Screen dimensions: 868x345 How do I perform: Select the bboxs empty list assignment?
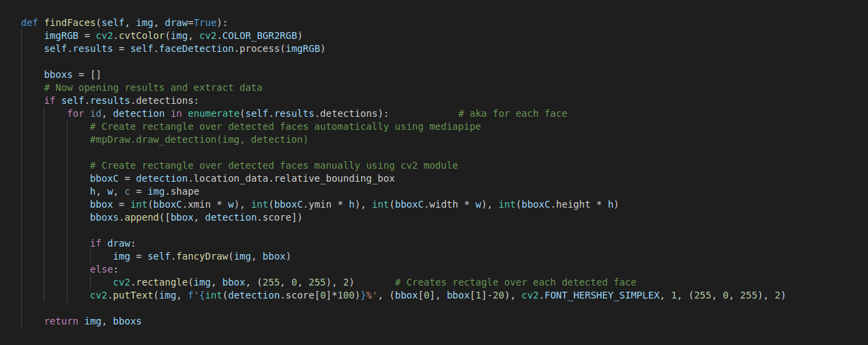click(x=72, y=74)
